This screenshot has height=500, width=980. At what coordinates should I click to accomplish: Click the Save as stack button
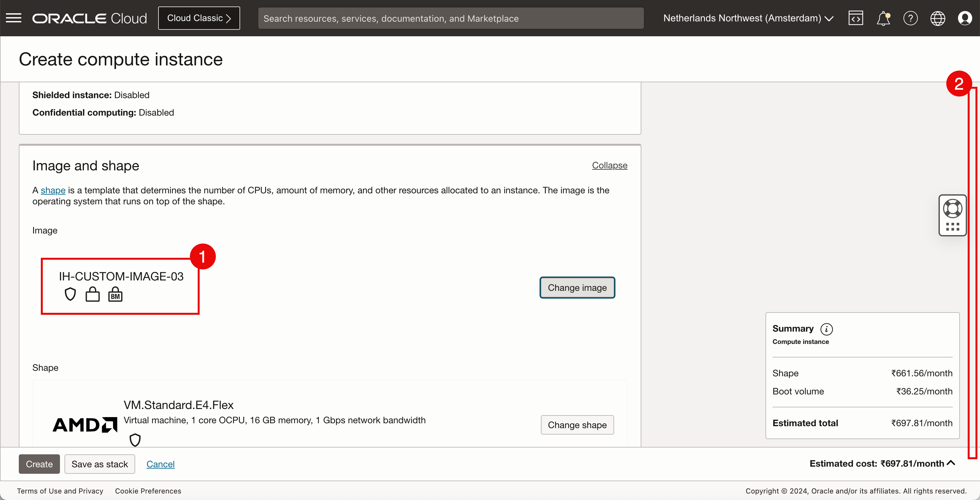tap(100, 464)
